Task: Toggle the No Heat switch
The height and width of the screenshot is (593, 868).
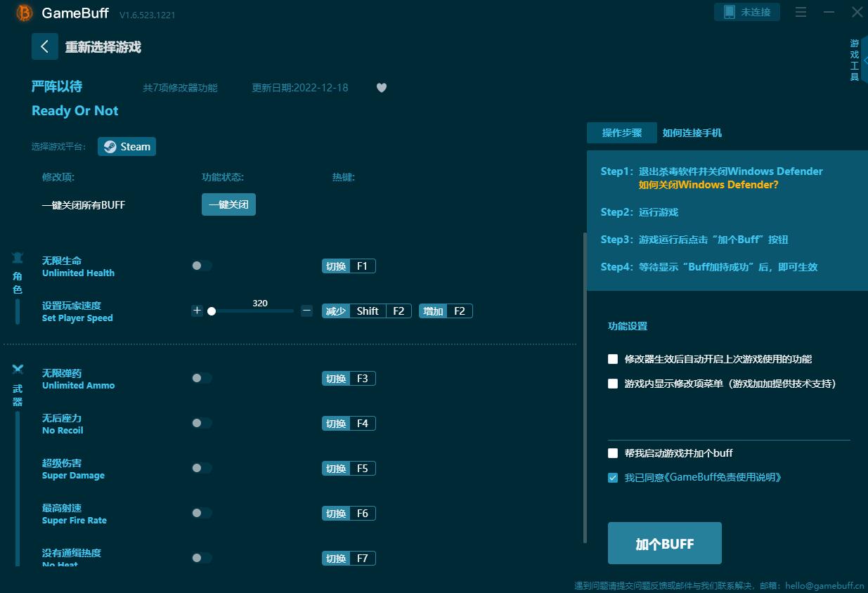Action: [x=202, y=558]
